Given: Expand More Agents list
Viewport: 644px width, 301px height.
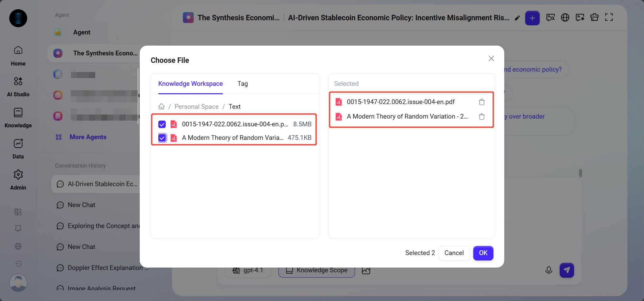Looking at the screenshot, I should click(x=88, y=137).
